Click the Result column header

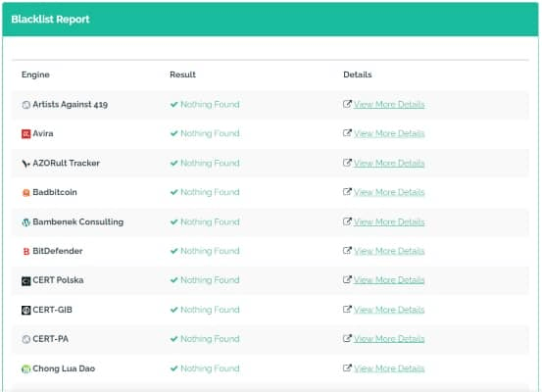182,74
